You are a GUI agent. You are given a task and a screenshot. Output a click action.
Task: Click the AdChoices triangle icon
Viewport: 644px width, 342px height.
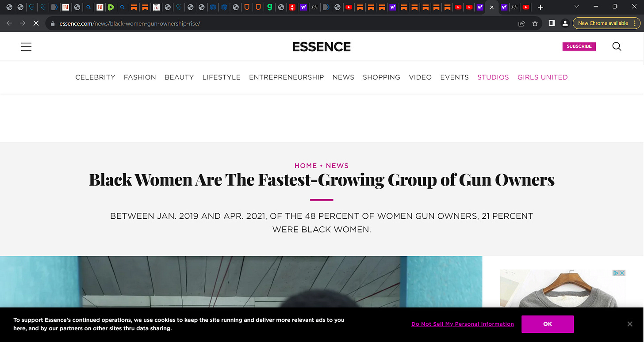616,273
